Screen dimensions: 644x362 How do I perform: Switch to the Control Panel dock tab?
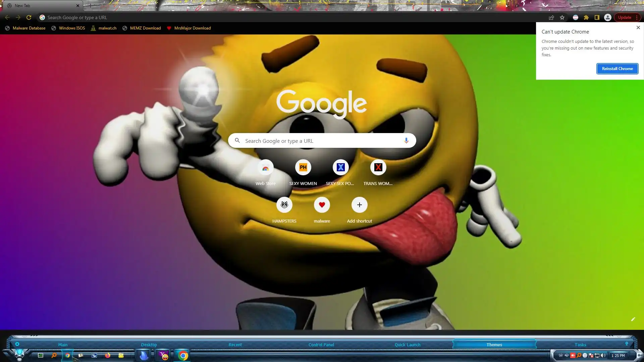[321, 345]
